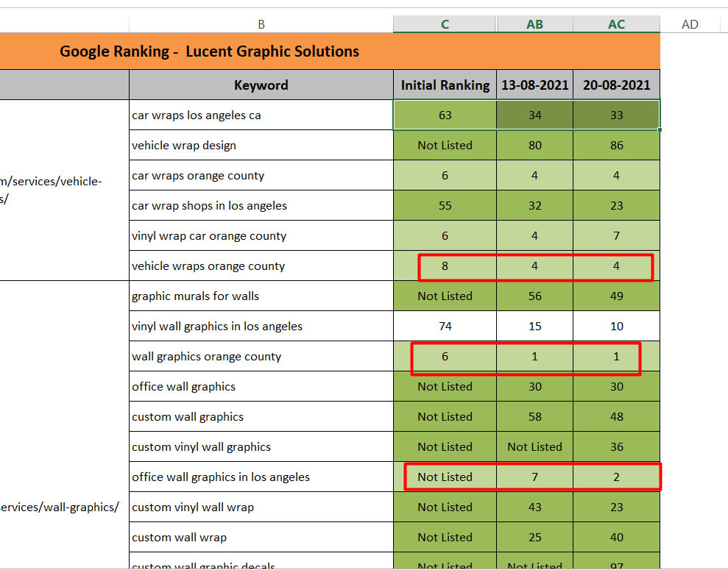Click keyword 'car wrap shops in los angeles'
This screenshot has height=570, width=728.
261,205
